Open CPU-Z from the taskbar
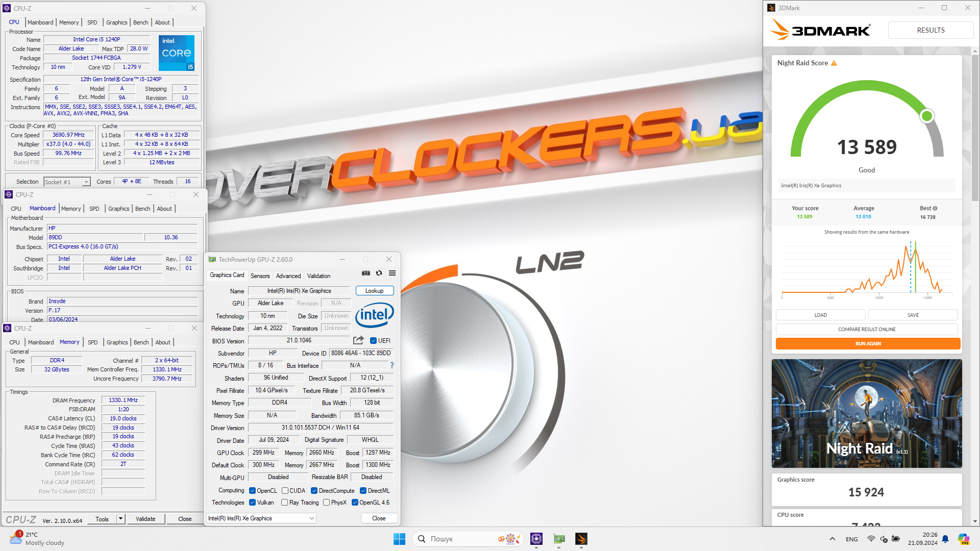This screenshot has width=980, height=551. 536,539
